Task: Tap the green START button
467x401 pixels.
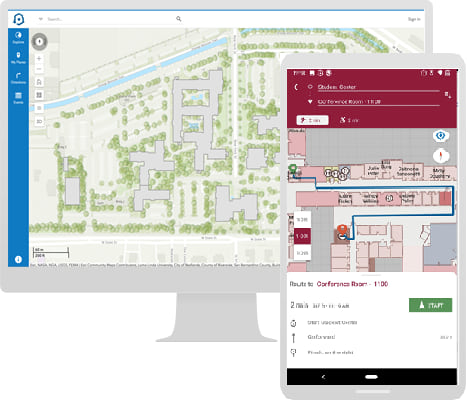Action: [430, 305]
